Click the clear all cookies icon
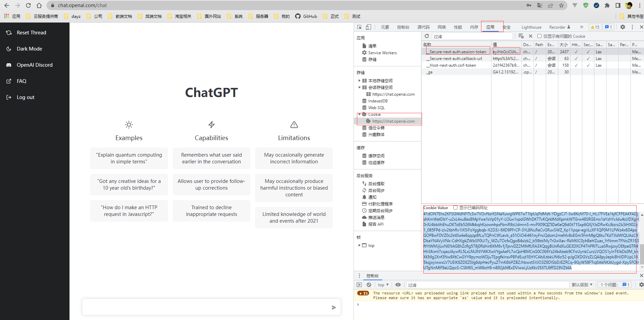 pos(521,36)
